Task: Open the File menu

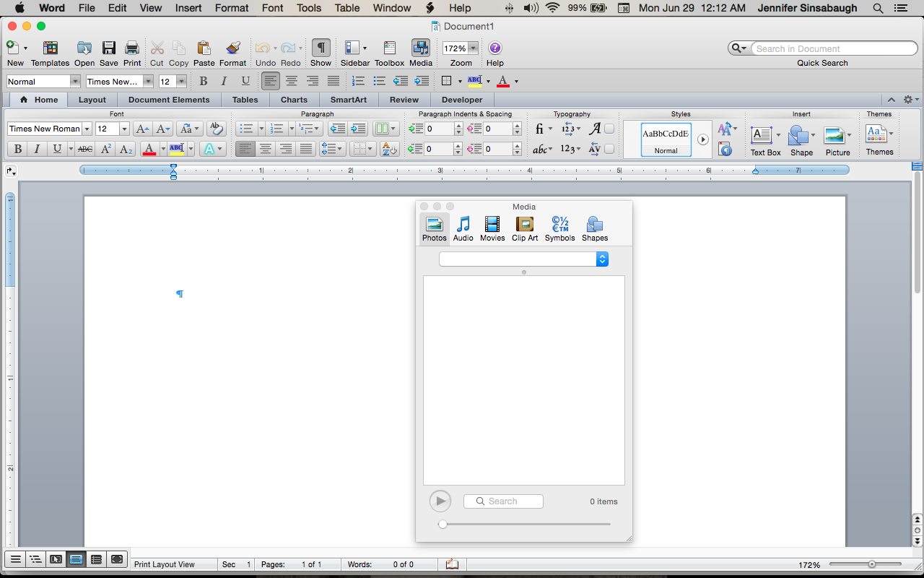Action: (87, 8)
